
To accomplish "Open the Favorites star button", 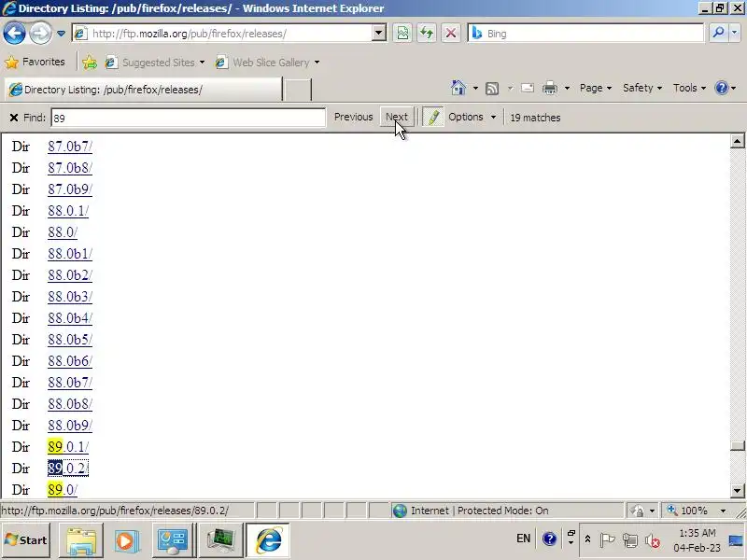I will (x=35, y=62).
